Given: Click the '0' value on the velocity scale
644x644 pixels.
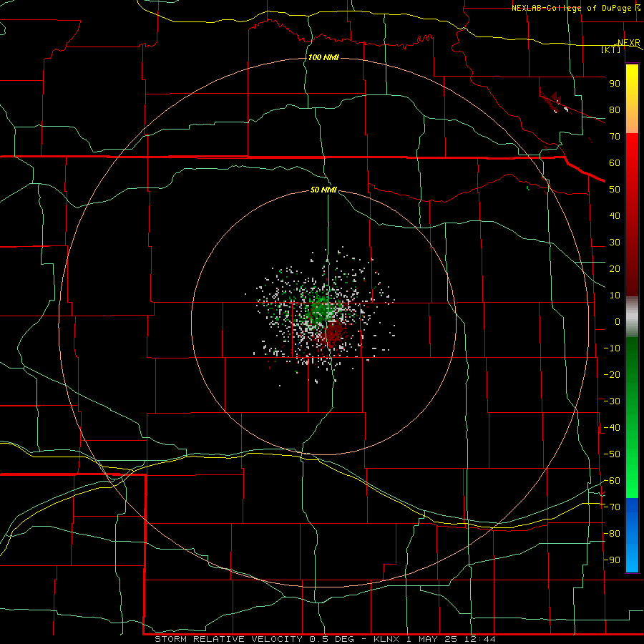Looking at the screenshot, I should pos(618,322).
